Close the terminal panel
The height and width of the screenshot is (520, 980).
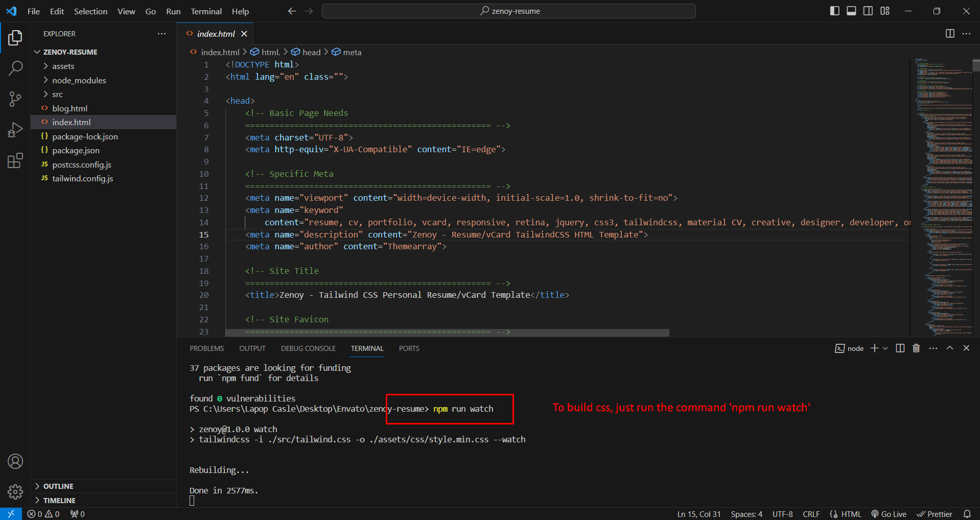(966, 348)
